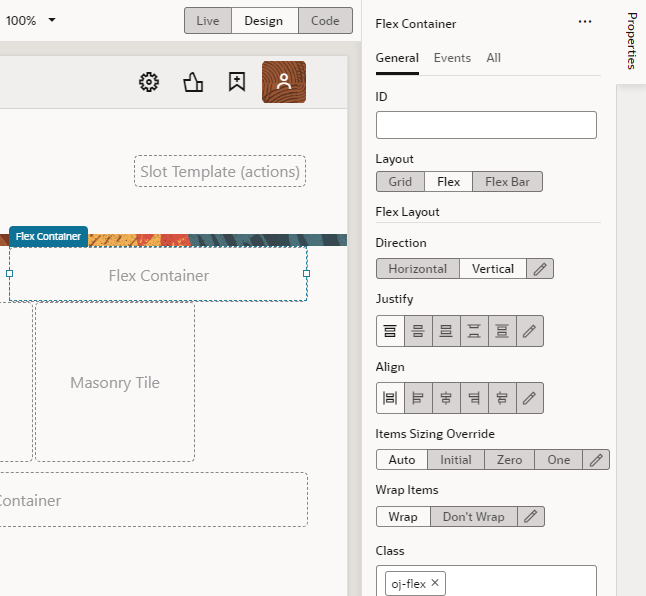Select Align stretch icon
Viewport: 646px width, 596px height.
(x=390, y=398)
